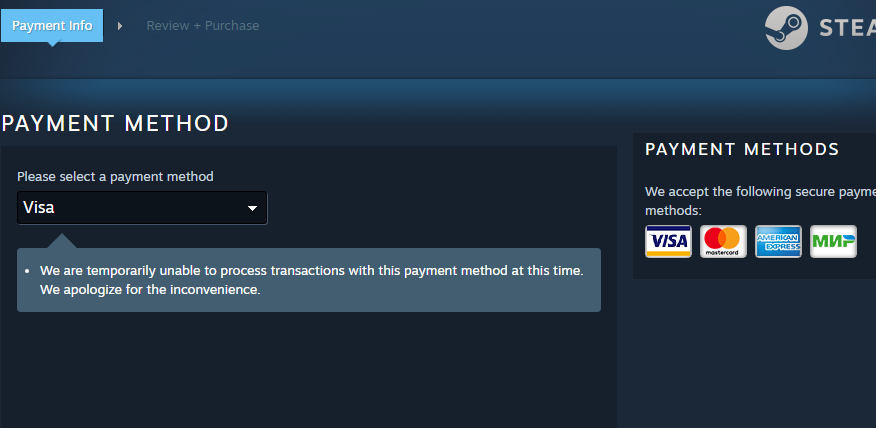The image size is (876, 428).
Task: Click the PAYMENT METHODS sidebar heading
Action: 742,149
